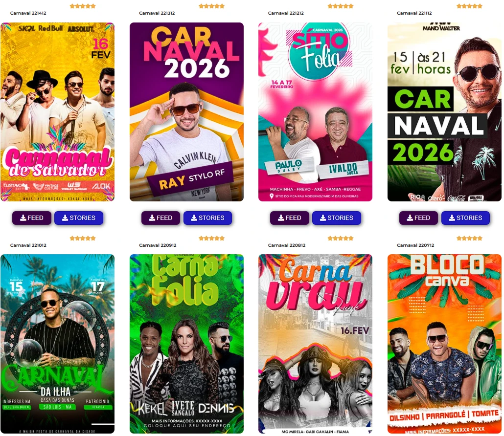Click the Carnaval 221012 title link

28,245
